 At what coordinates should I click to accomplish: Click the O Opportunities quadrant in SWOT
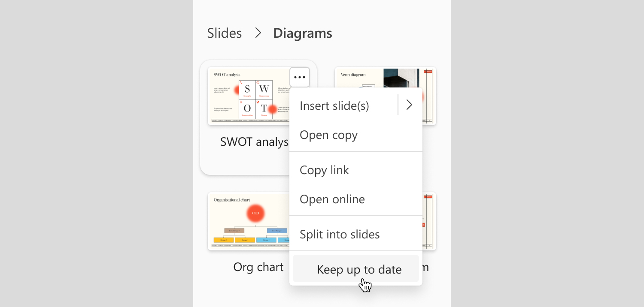[247, 109]
